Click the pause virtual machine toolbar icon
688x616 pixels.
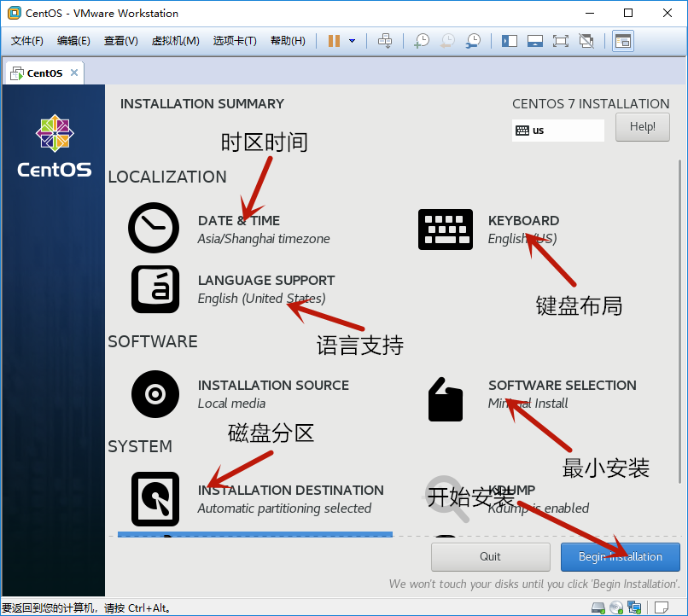334,41
